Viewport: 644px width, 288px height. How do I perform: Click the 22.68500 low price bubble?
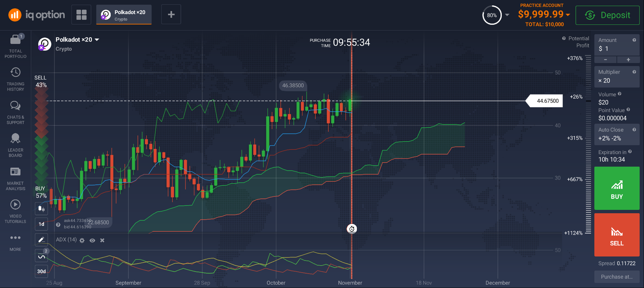(x=98, y=222)
